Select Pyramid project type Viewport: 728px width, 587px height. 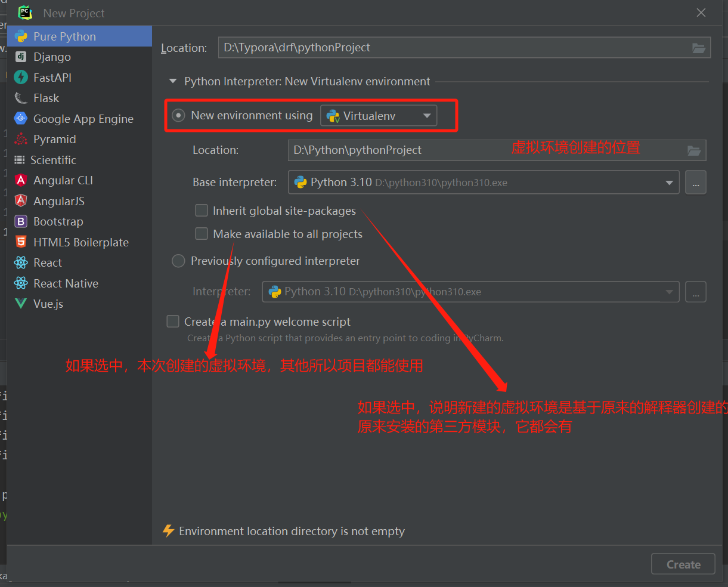coord(79,139)
